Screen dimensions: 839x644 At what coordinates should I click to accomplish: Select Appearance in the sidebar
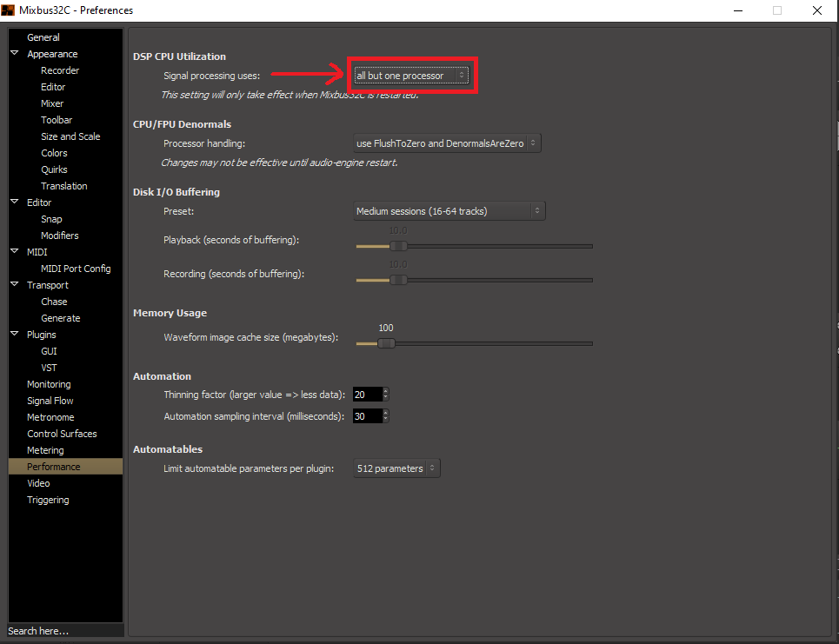pos(52,54)
